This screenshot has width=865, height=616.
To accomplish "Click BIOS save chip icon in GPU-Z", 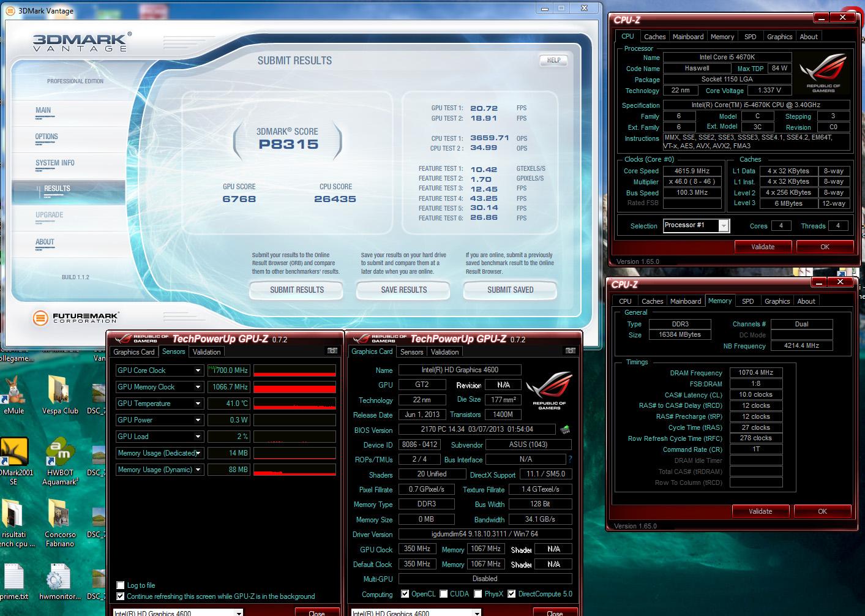I will tap(565, 429).
